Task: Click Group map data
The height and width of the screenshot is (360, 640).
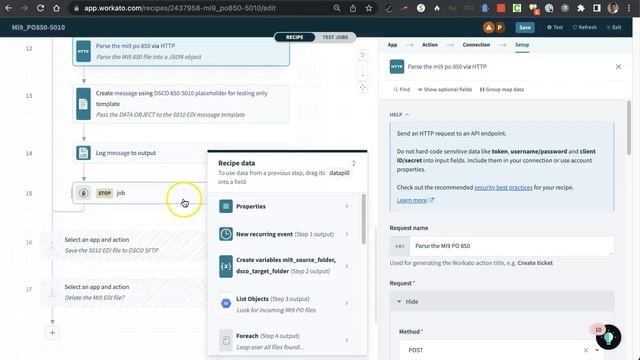Action: click(502, 89)
